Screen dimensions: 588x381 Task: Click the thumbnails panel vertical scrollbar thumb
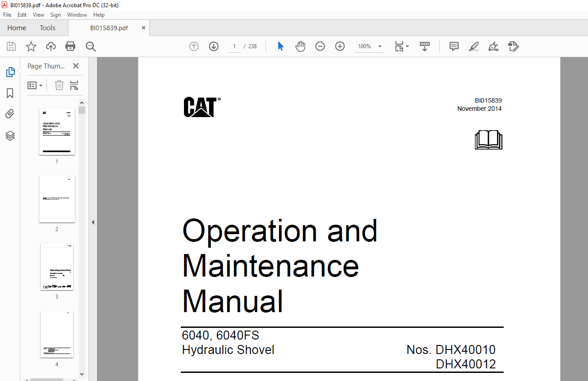pos(82,110)
